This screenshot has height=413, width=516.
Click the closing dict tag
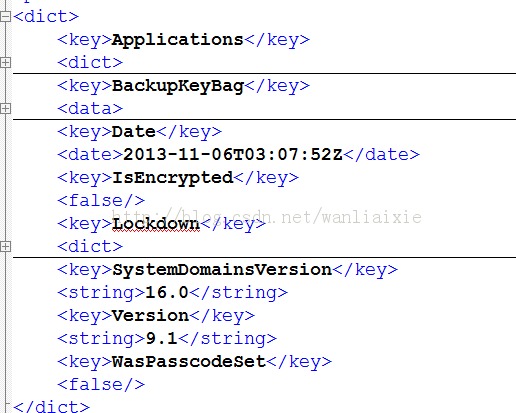point(51,406)
